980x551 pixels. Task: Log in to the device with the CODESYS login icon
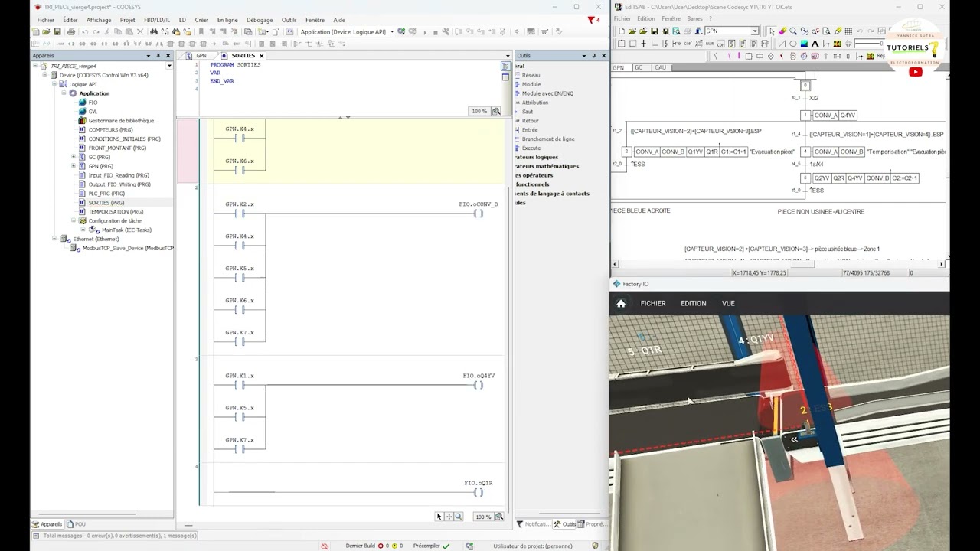(x=400, y=31)
